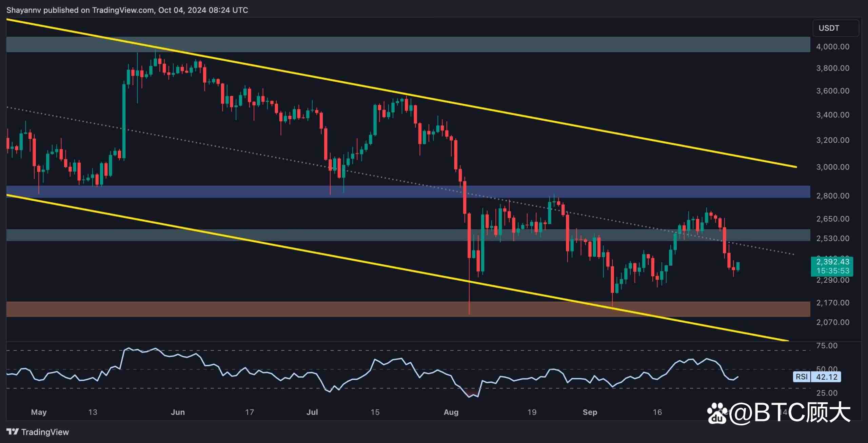
Task: Click the TradingView logo icon
Action: 13,431
